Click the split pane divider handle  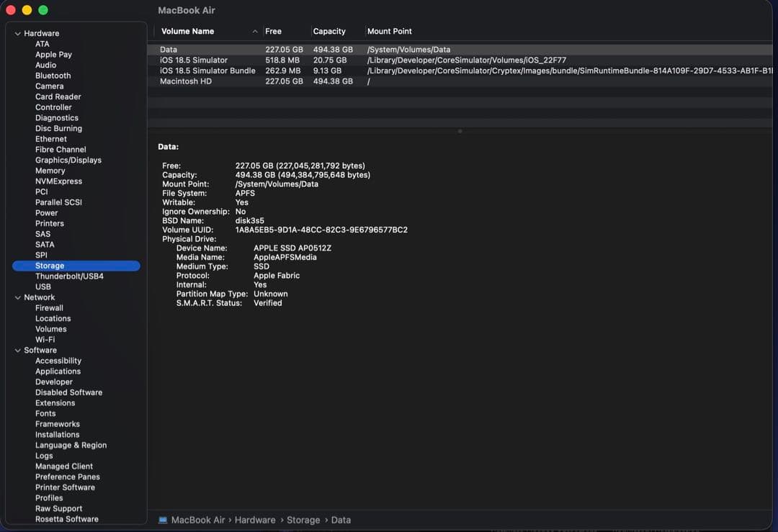pos(460,131)
